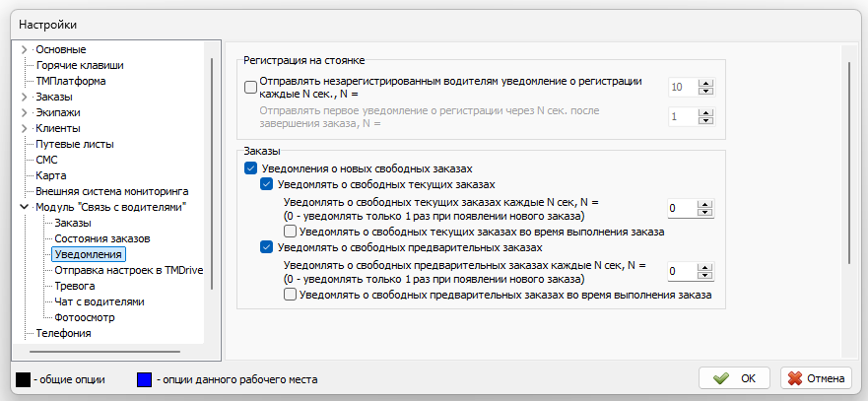This screenshot has height=401, width=868.
Task: Increase N for предварительных заказах interval
Action: [x=704, y=268]
